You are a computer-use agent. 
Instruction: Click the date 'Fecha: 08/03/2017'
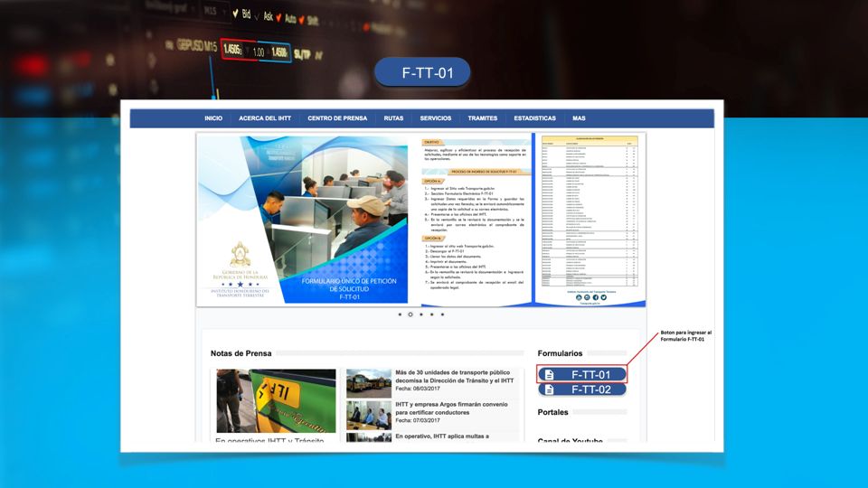(418, 389)
